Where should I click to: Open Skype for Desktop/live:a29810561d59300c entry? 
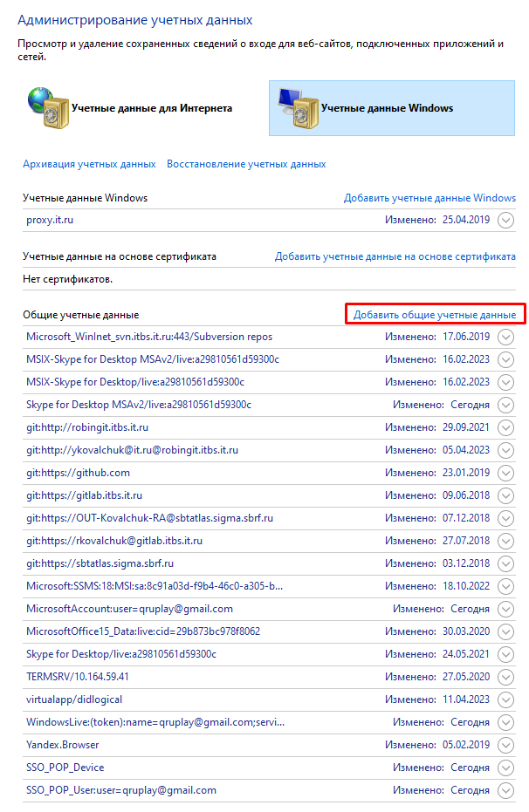pos(121,654)
